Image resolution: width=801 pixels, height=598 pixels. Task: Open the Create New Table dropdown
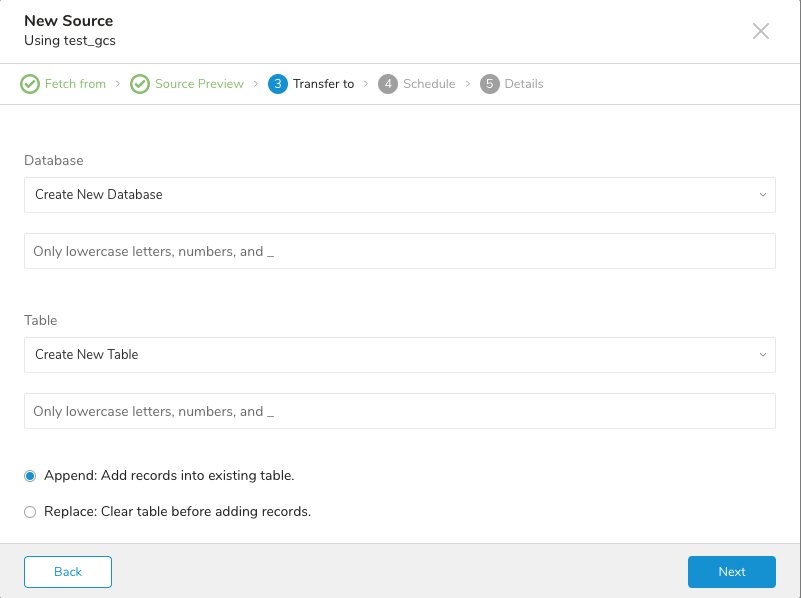click(400, 355)
